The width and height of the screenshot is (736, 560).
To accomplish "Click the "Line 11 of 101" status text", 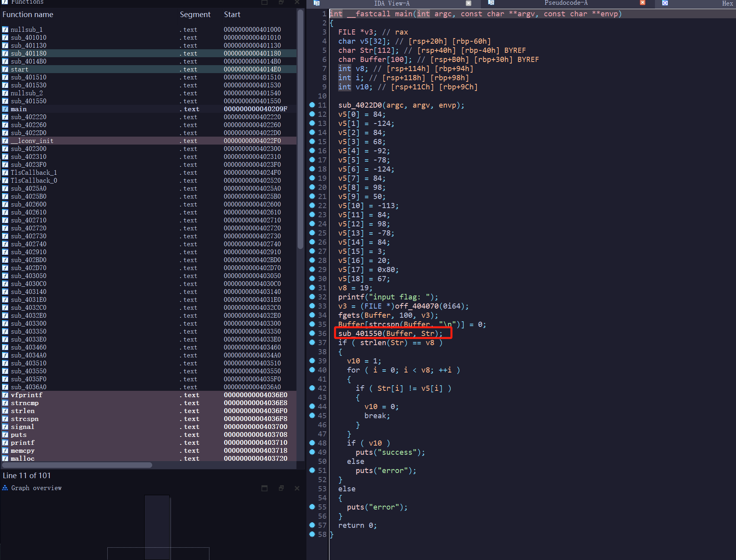I will point(27,475).
